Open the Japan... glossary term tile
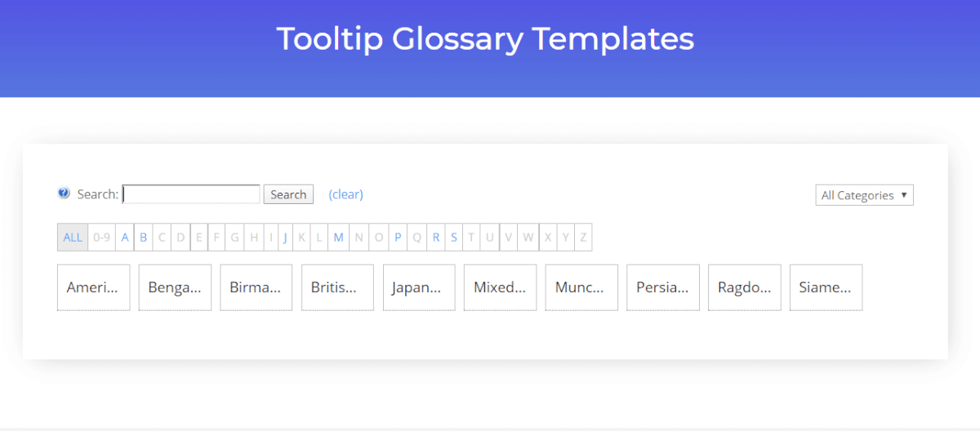This screenshot has width=980, height=431. (418, 287)
